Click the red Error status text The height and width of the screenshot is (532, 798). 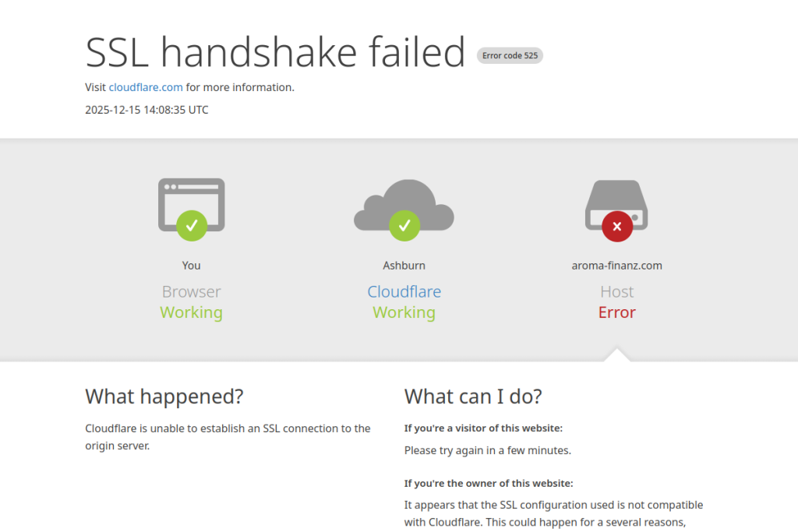click(x=616, y=312)
